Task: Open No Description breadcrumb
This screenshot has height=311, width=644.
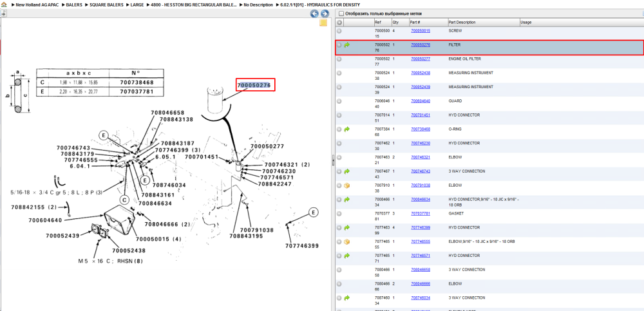Action: [258, 5]
